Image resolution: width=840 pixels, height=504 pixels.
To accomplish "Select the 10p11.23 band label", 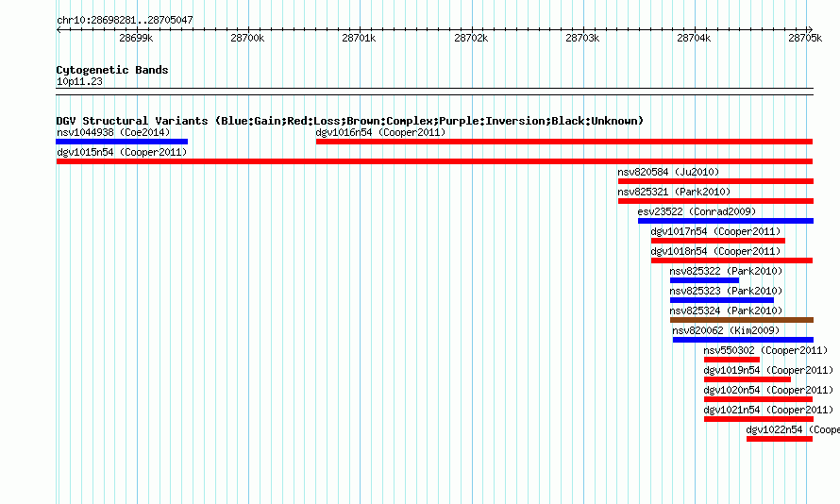I will click(x=79, y=81).
